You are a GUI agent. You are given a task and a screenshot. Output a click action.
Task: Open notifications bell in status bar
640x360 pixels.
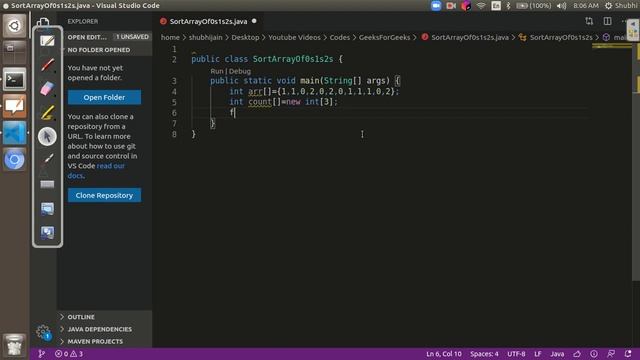coord(628,354)
